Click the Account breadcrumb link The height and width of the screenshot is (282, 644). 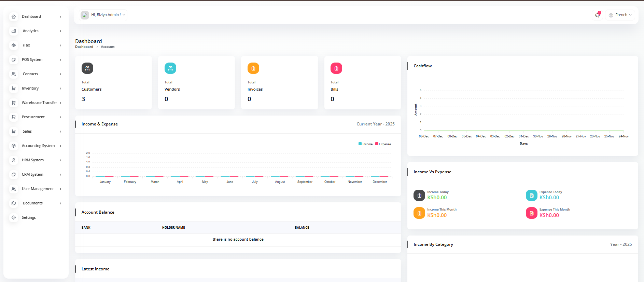click(108, 47)
